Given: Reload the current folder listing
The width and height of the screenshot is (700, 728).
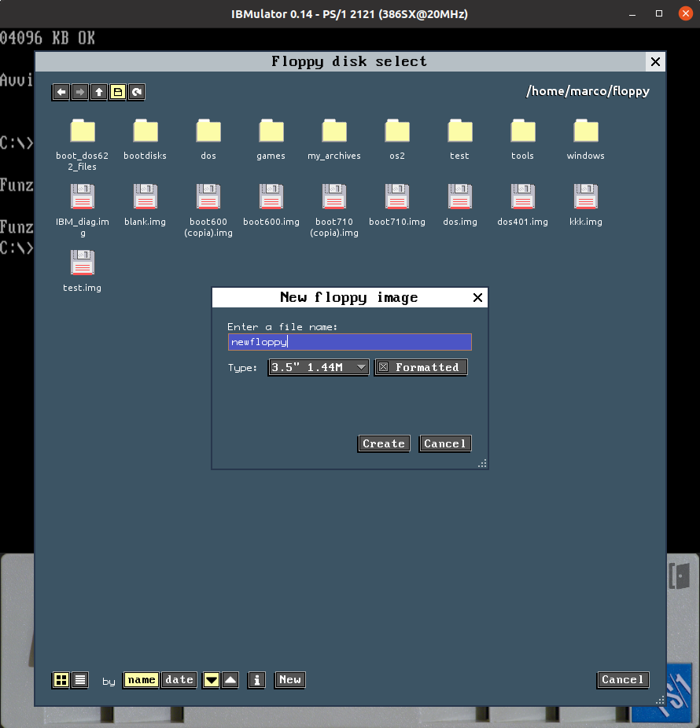Looking at the screenshot, I should point(137,92).
